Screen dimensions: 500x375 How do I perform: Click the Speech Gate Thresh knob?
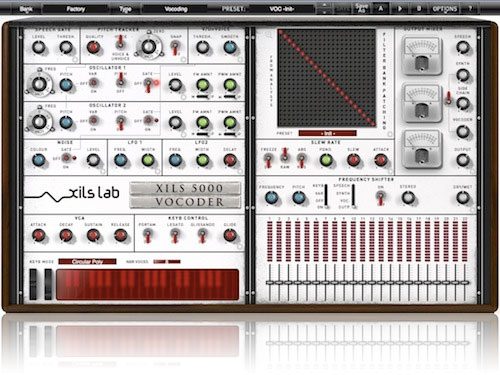point(66,48)
